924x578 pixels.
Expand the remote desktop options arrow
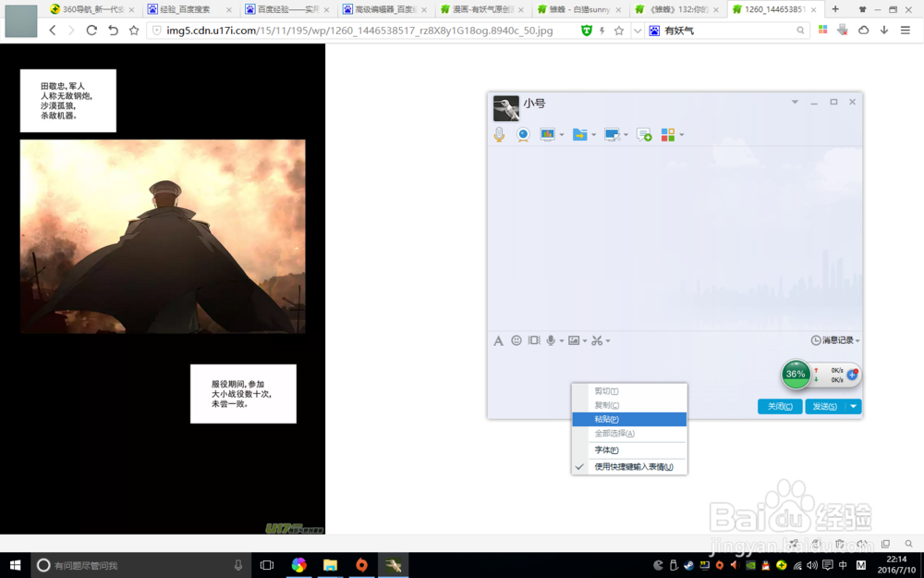click(626, 135)
